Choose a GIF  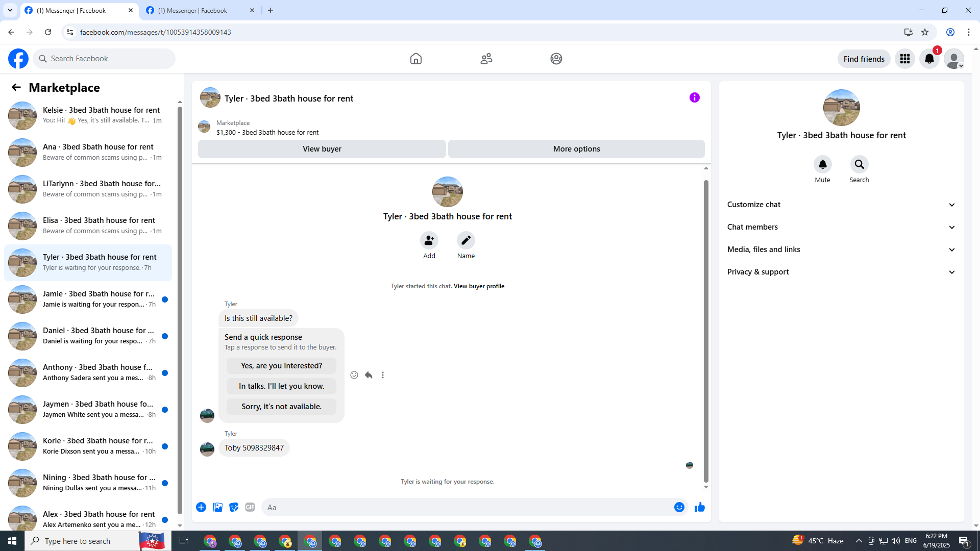(x=250, y=507)
